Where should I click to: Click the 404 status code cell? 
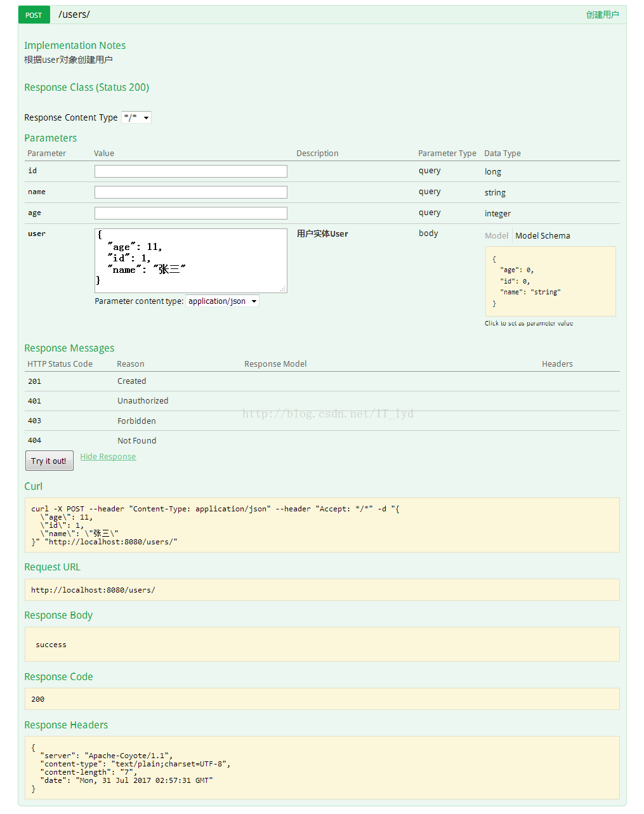coord(34,440)
